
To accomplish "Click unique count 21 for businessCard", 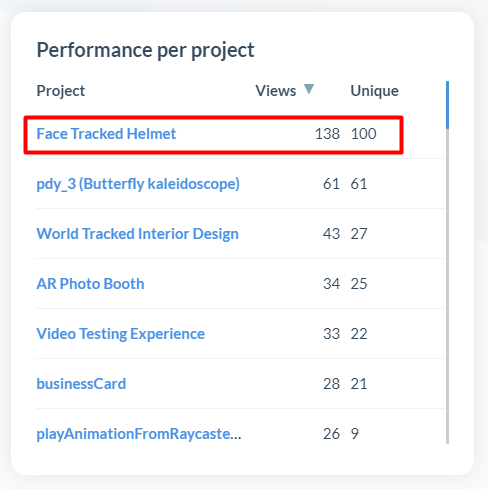I will (x=359, y=384).
